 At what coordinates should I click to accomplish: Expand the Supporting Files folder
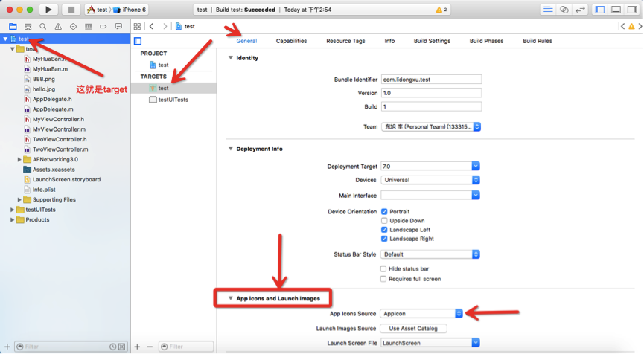coord(19,200)
